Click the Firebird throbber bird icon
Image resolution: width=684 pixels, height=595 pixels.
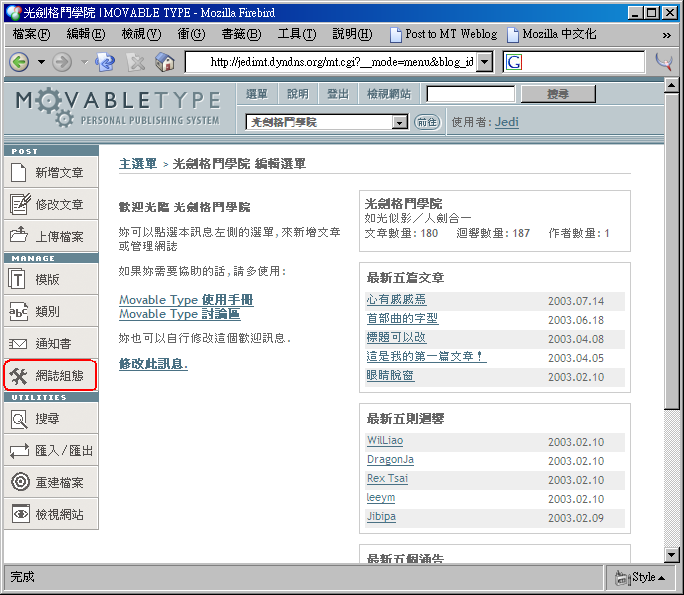tap(663, 62)
